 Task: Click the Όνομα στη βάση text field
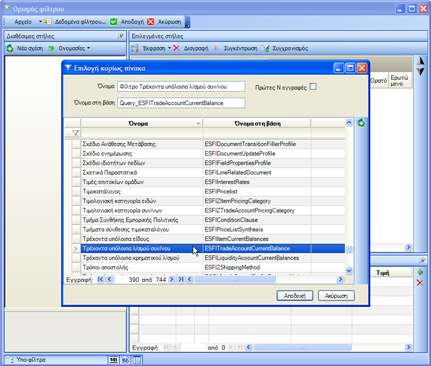pyautogui.click(x=181, y=103)
